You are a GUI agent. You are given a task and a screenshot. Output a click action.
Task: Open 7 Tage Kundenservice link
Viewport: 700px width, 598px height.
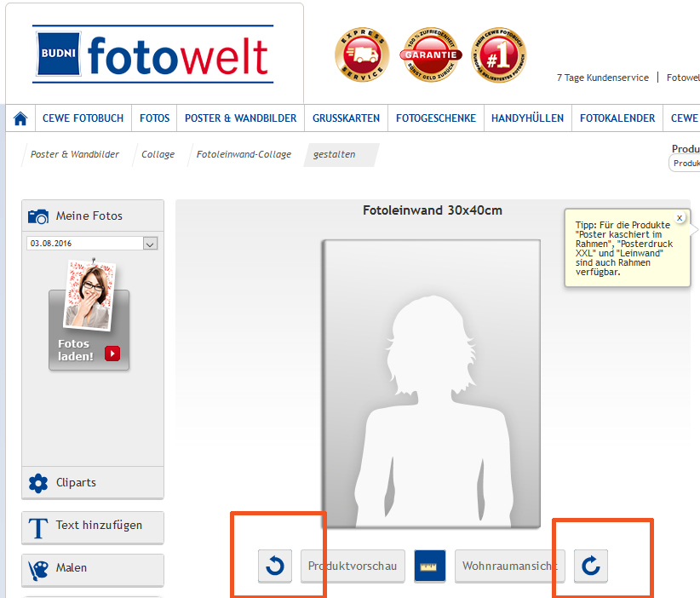(x=603, y=78)
